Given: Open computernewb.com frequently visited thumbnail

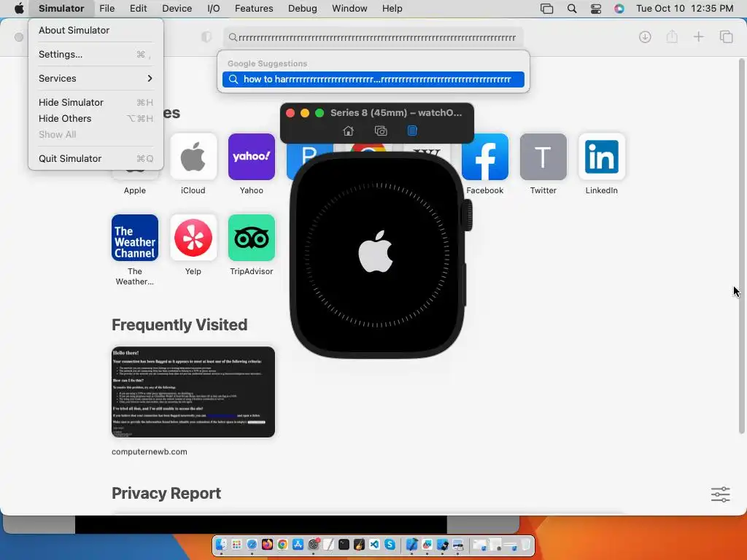Looking at the screenshot, I should tap(193, 392).
